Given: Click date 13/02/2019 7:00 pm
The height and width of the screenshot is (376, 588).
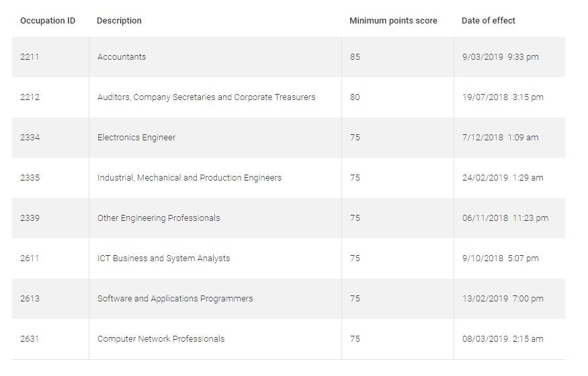Looking at the screenshot, I should tap(503, 299).
